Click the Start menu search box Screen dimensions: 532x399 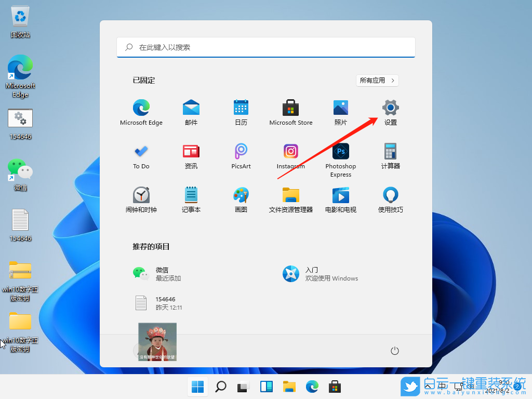265,47
